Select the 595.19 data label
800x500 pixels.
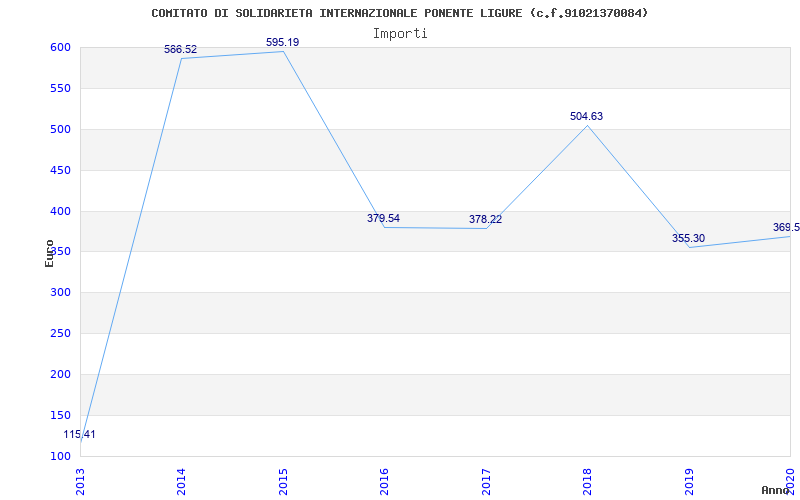[283, 42]
